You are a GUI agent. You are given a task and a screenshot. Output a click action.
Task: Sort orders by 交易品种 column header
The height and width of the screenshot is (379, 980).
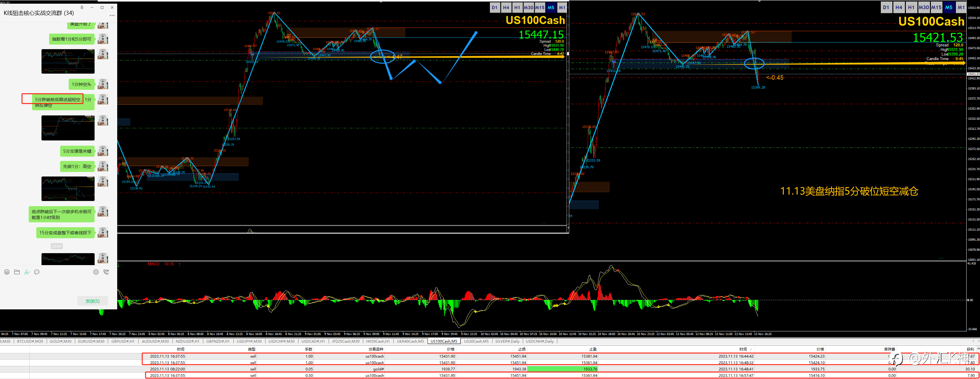coord(376,349)
